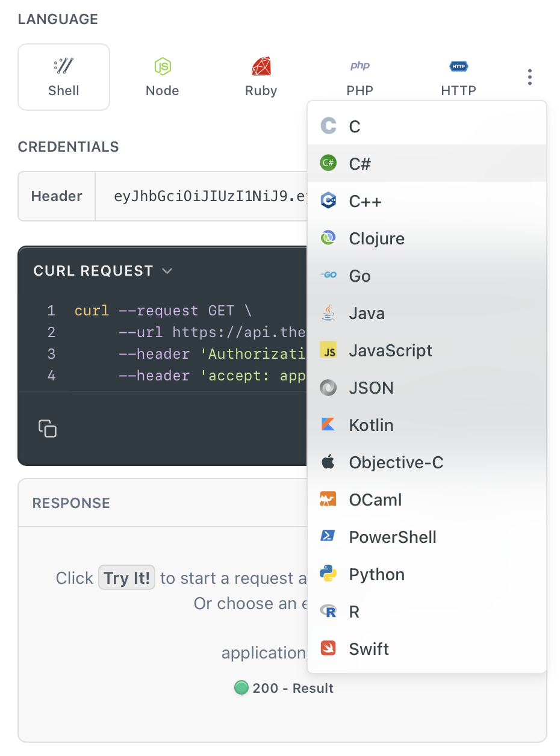The width and height of the screenshot is (560, 756).
Task: Click the LANGUAGE section heading
Action: click(x=58, y=19)
